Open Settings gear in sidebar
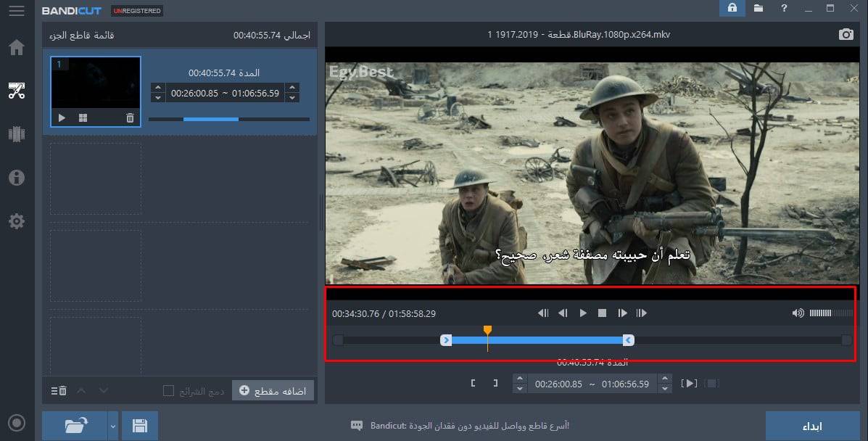This screenshot has height=441, width=868. pyautogui.click(x=17, y=221)
